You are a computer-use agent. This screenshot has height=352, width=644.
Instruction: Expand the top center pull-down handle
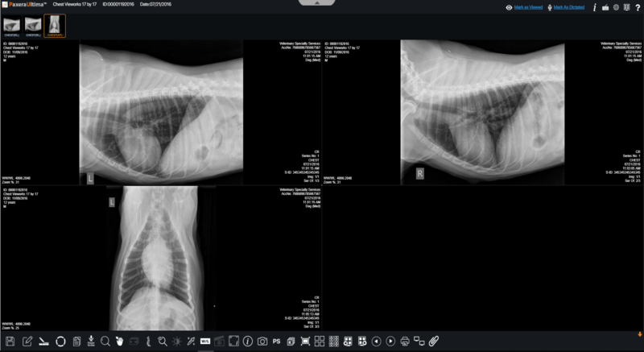321,3
